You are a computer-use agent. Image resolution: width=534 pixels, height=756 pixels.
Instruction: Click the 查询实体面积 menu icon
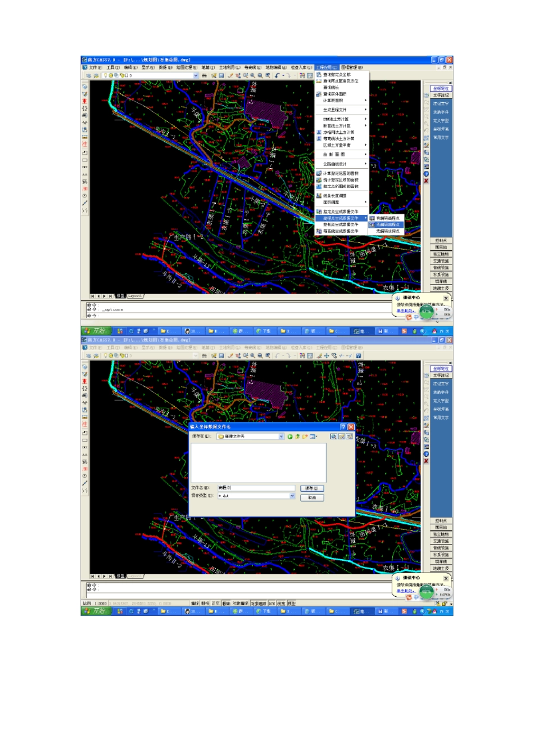tap(319, 94)
